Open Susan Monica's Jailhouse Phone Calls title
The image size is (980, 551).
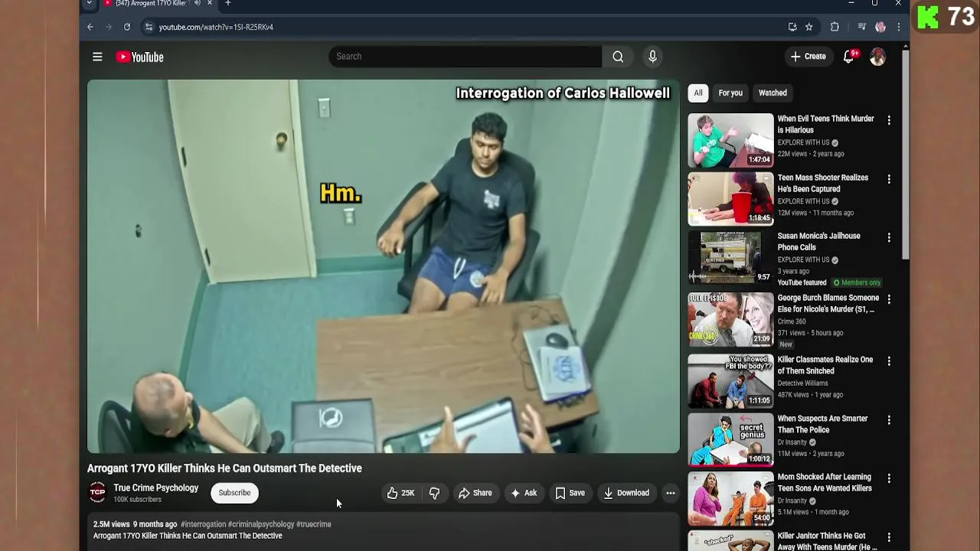818,242
